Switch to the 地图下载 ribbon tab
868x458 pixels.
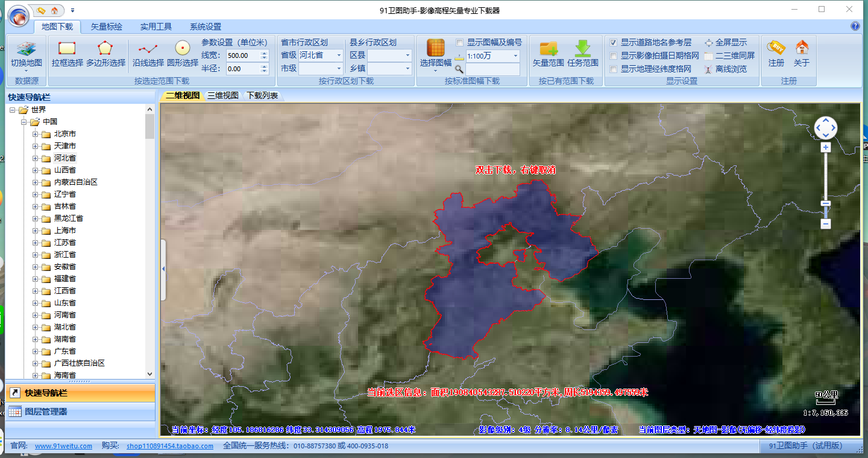coord(57,27)
